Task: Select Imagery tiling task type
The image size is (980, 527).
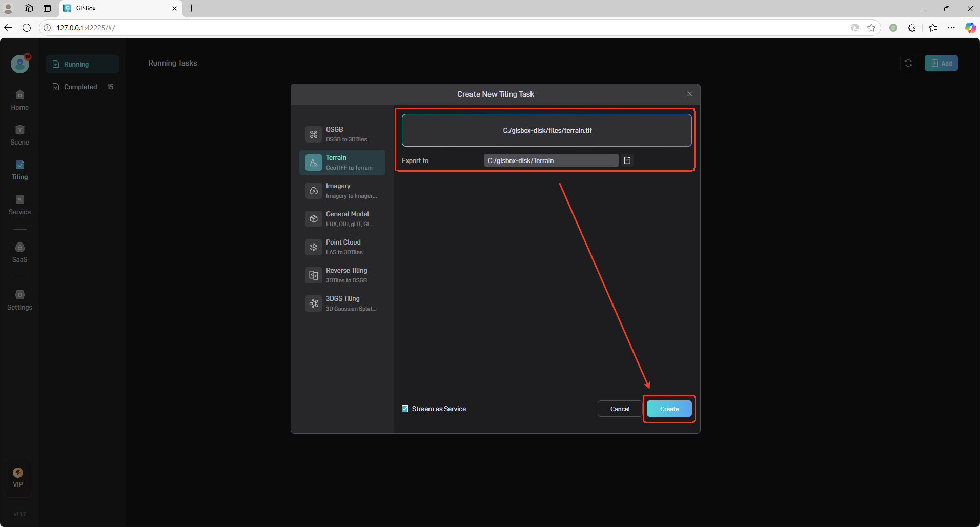Action: (342, 190)
